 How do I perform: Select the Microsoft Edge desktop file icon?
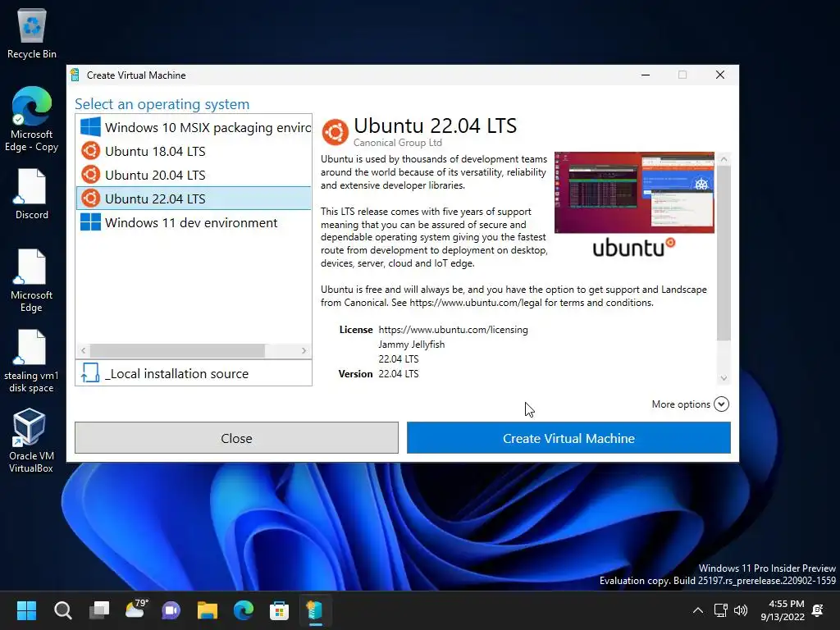[x=32, y=281]
